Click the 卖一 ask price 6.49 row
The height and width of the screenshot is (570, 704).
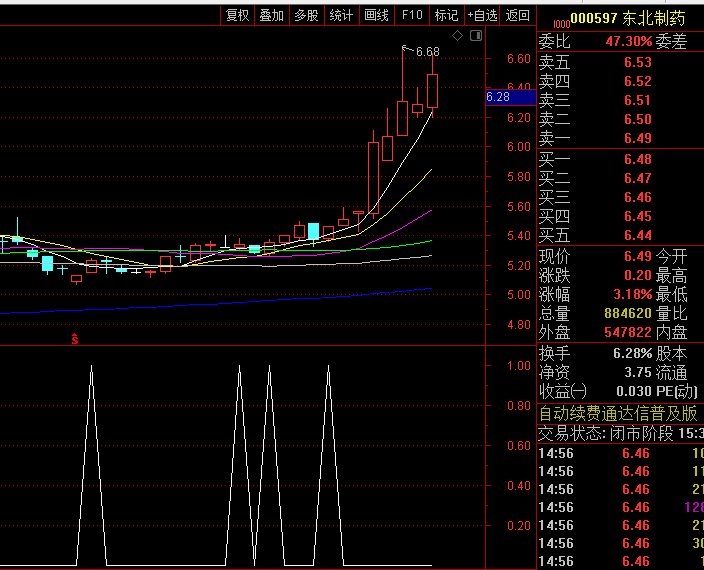[620, 138]
